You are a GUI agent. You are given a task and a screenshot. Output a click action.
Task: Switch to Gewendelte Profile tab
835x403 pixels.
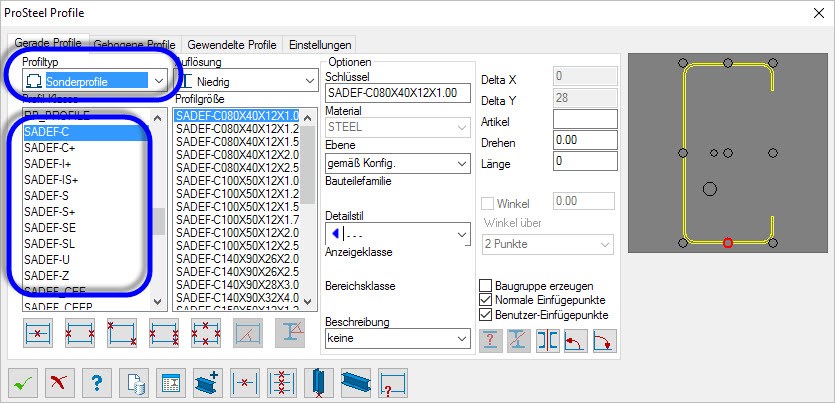[232, 45]
